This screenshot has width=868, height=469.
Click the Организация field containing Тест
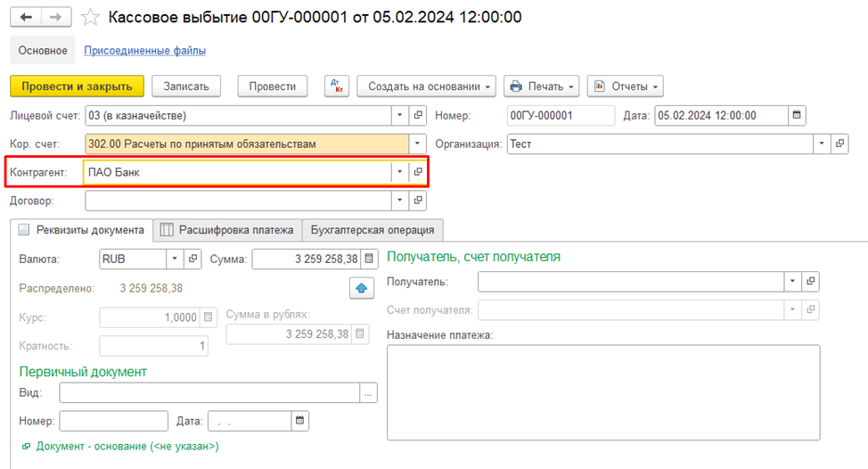(660, 144)
